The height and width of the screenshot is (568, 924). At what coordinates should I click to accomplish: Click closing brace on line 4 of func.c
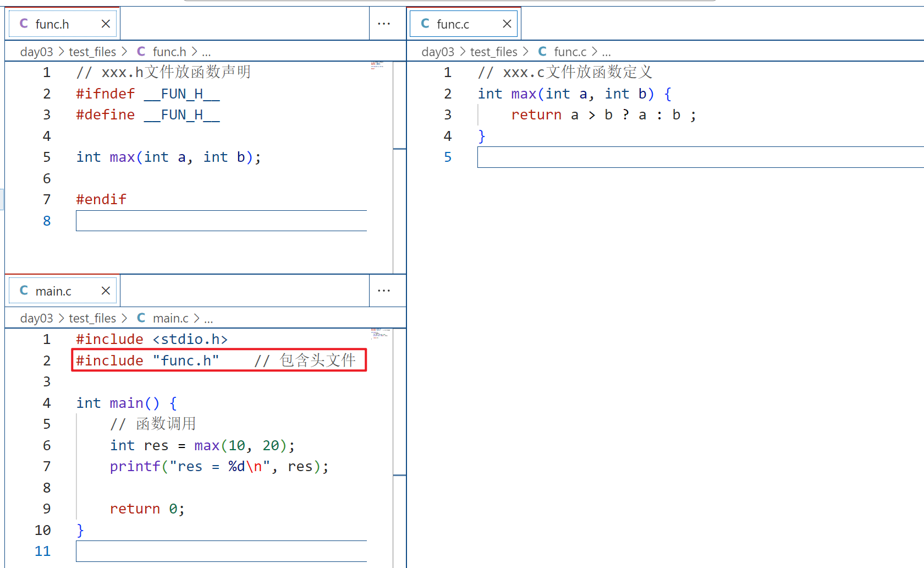click(x=482, y=136)
